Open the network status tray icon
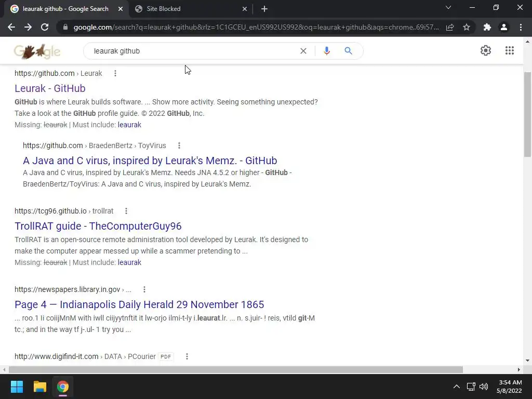 click(x=471, y=387)
